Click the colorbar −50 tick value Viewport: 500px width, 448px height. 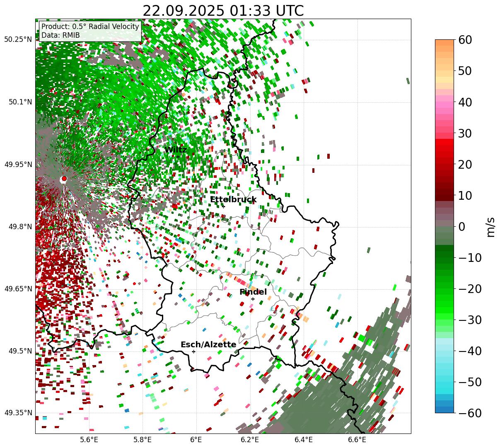click(x=469, y=382)
